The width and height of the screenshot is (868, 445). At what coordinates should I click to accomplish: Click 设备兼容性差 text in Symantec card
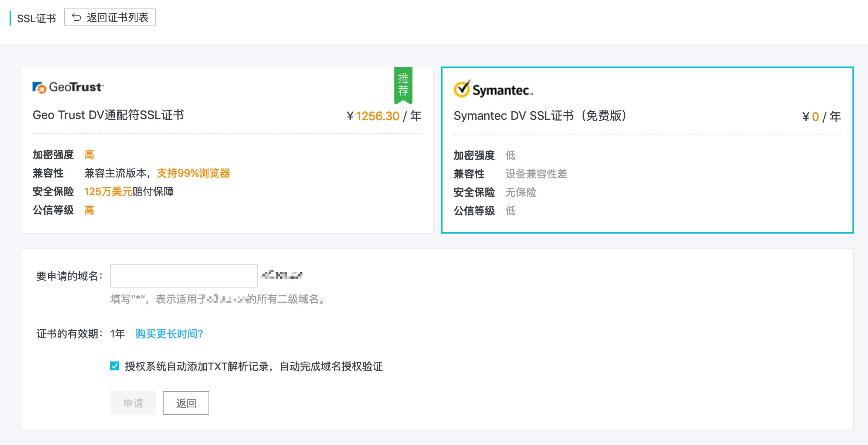coord(536,174)
